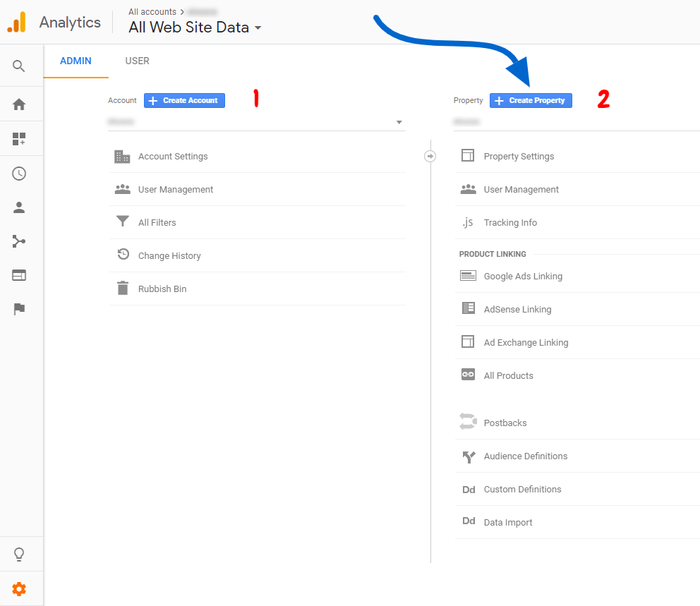Open Customization dashboard icon in sidebar
Screen dimensions: 700x606
19,139
